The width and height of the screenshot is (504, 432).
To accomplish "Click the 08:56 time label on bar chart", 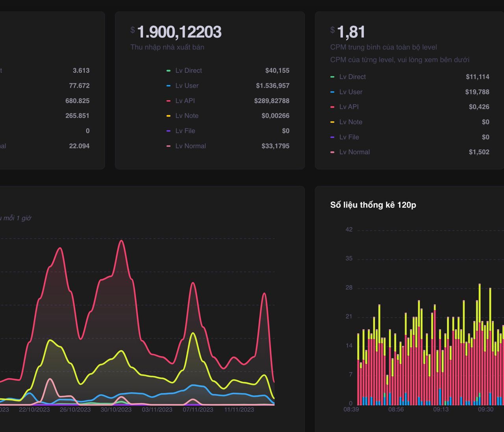I will (396, 410).
